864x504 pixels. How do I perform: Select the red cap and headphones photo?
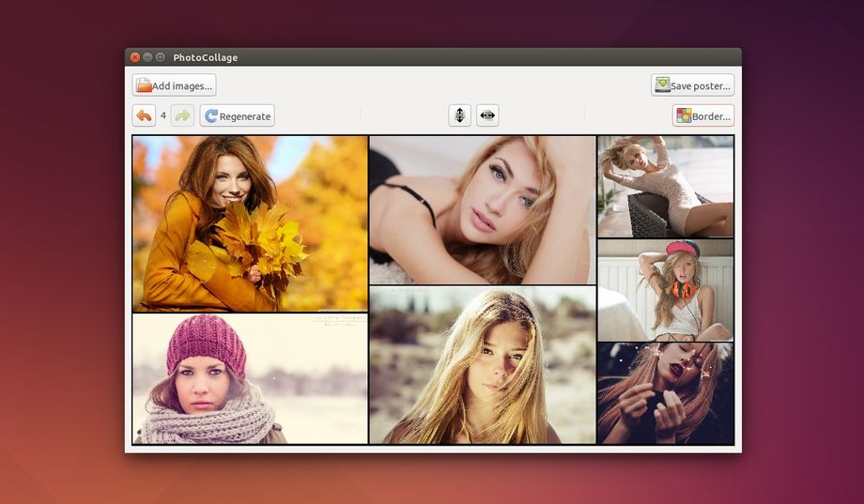pyautogui.click(x=665, y=290)
